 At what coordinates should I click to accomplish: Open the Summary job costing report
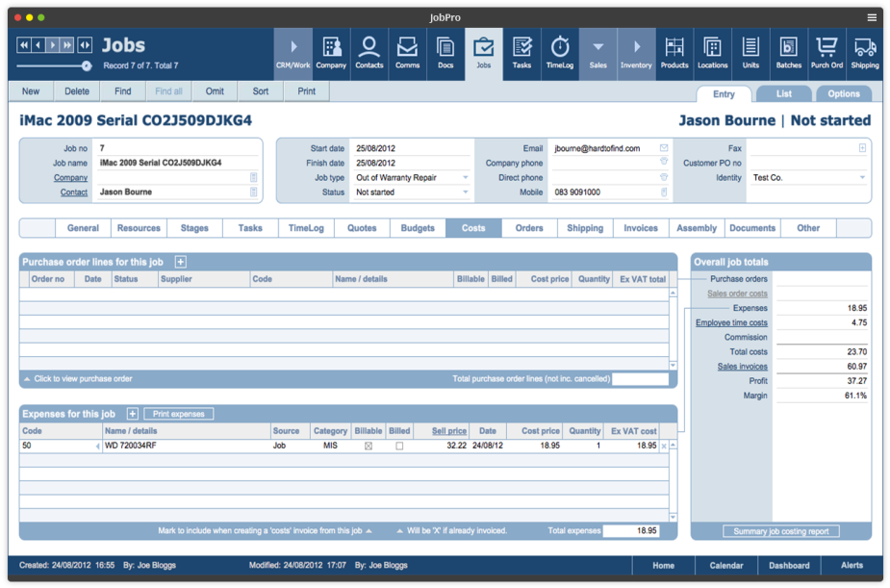[x=781, y=532]
